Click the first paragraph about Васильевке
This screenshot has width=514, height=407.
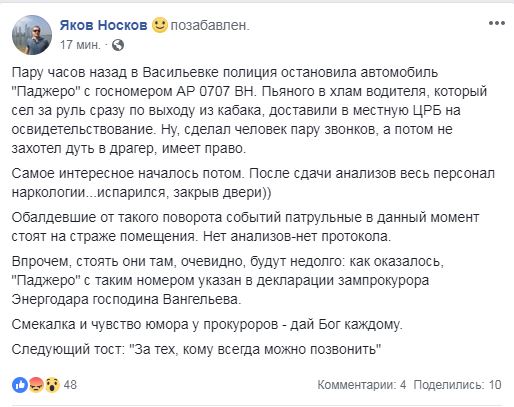click(249, 110)
